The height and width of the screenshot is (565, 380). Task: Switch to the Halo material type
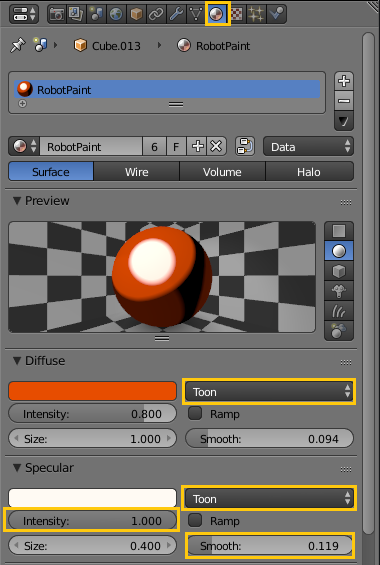(309, 172)
